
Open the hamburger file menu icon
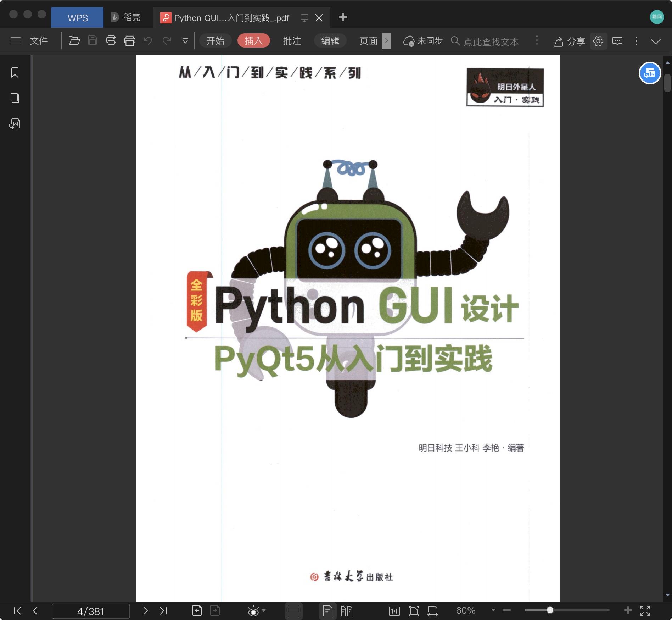pos(16,40)
